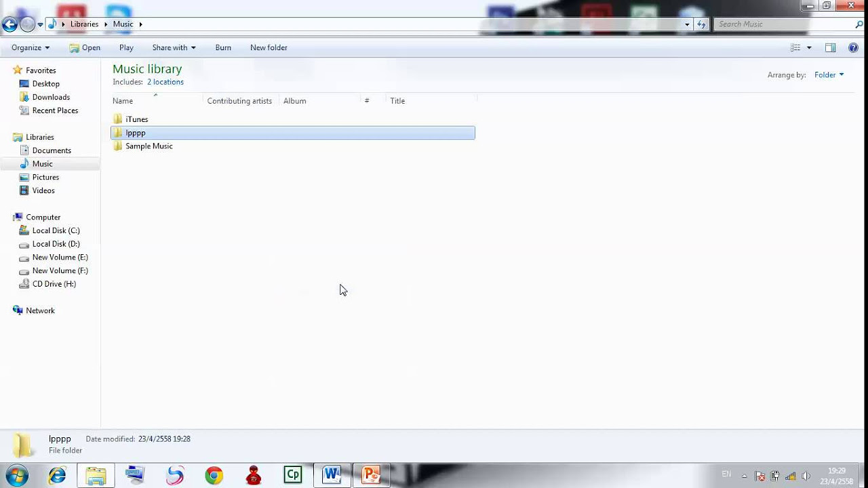Open the Videos library
The width and height of the screenshot is (868, 488).
coord(43,190)
